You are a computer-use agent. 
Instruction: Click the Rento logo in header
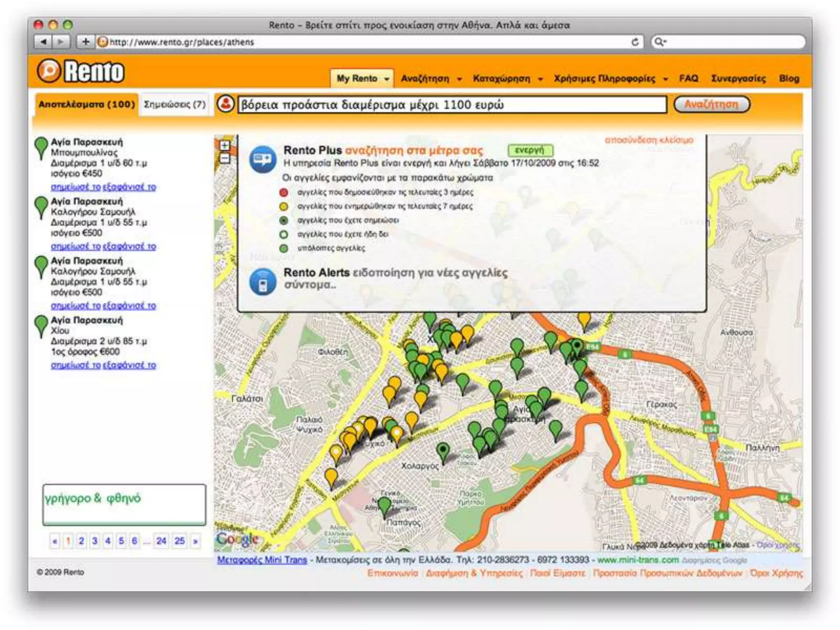(x=81, y=71)
